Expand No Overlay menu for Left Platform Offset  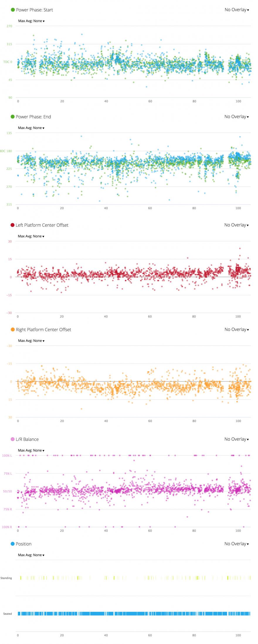237,225
